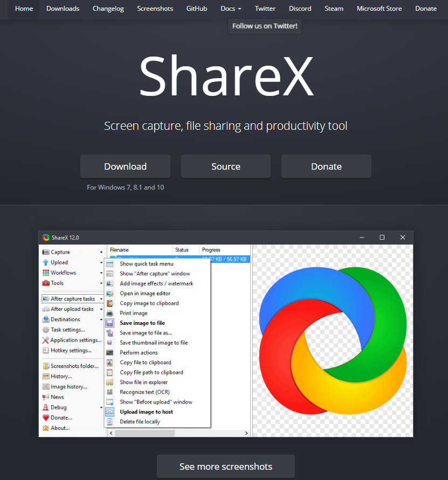Viewport: 448px width, 480px height.
Task: Expand After upload tasks arrow
Action: click(x=101, y=309)
